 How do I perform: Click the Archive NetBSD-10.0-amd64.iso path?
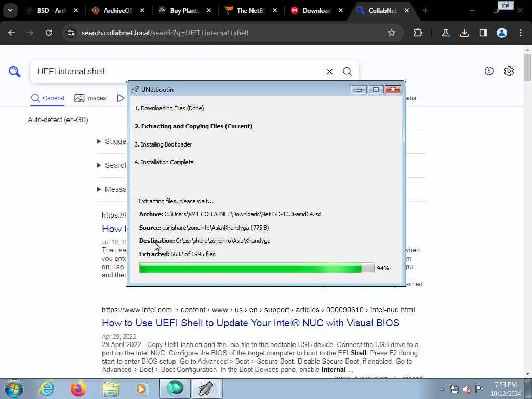243,214
